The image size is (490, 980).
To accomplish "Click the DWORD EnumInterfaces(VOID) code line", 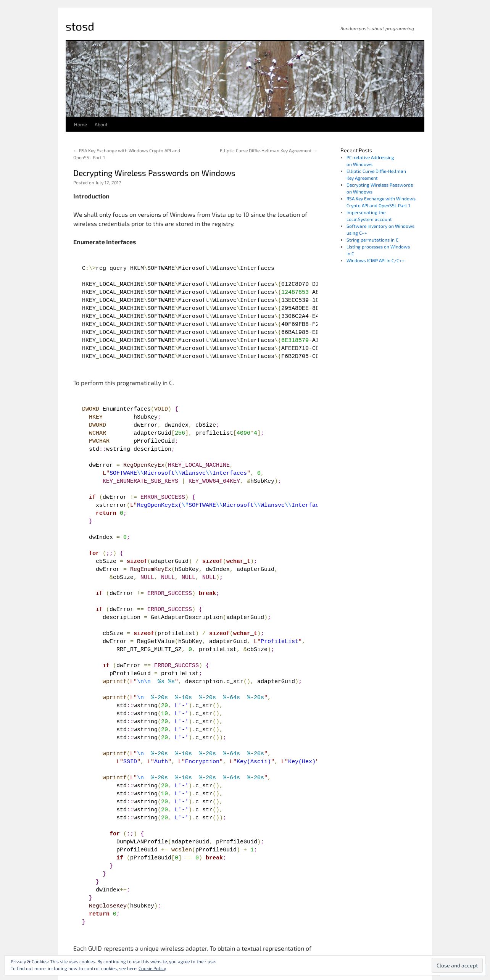I will click(130, 409).
